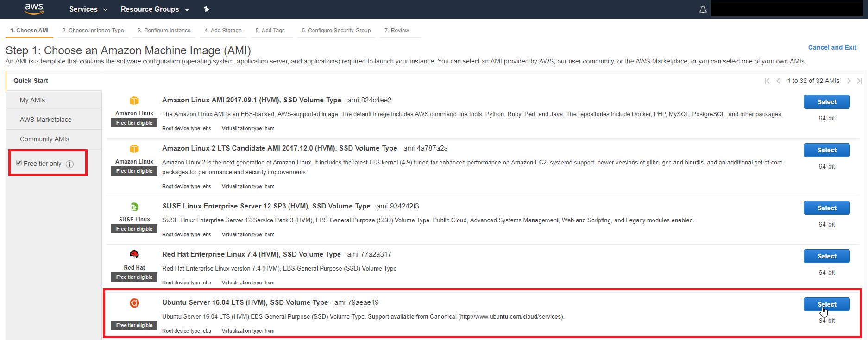Viewport: 868px width, 340px height.
Task: Click Amazon Linux AMI 2017.09.1 box icon
Action: point(134,101)
